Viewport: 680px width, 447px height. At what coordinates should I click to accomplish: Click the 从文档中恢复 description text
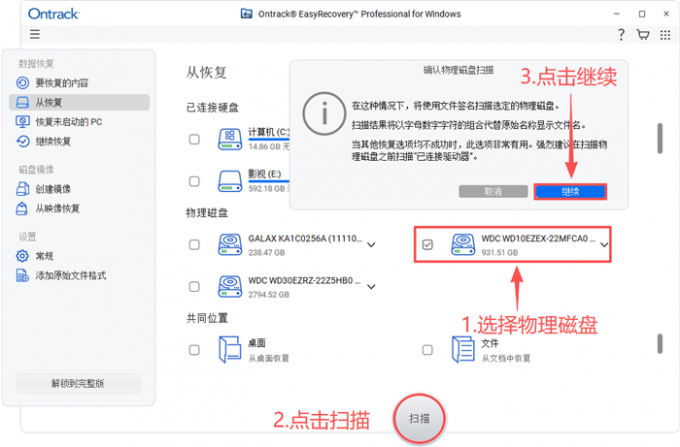click(x=506, y=358)
